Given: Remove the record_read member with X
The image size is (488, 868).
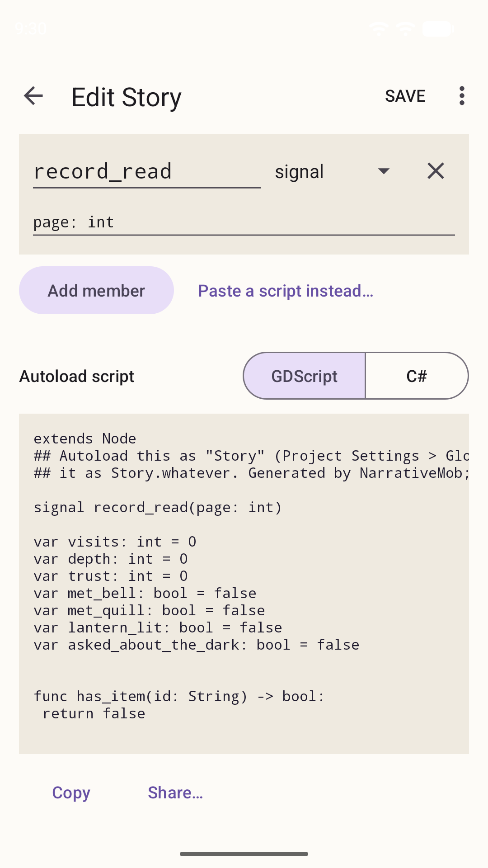Looking at the screenshot, I should click(436, 171).
